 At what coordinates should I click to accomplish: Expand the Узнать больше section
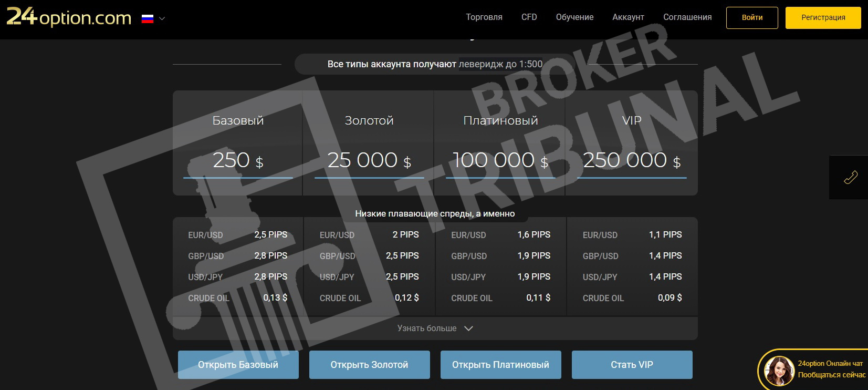(x=435, y=329)
